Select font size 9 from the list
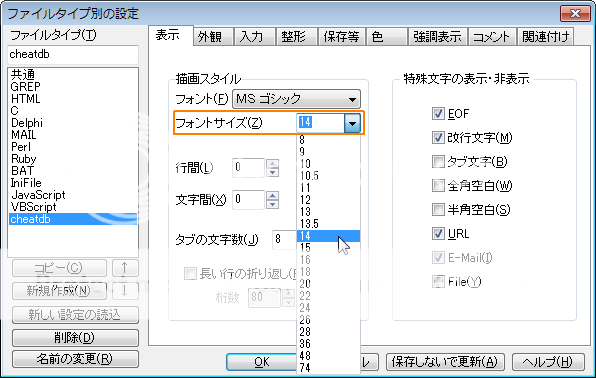 point(328,152)
